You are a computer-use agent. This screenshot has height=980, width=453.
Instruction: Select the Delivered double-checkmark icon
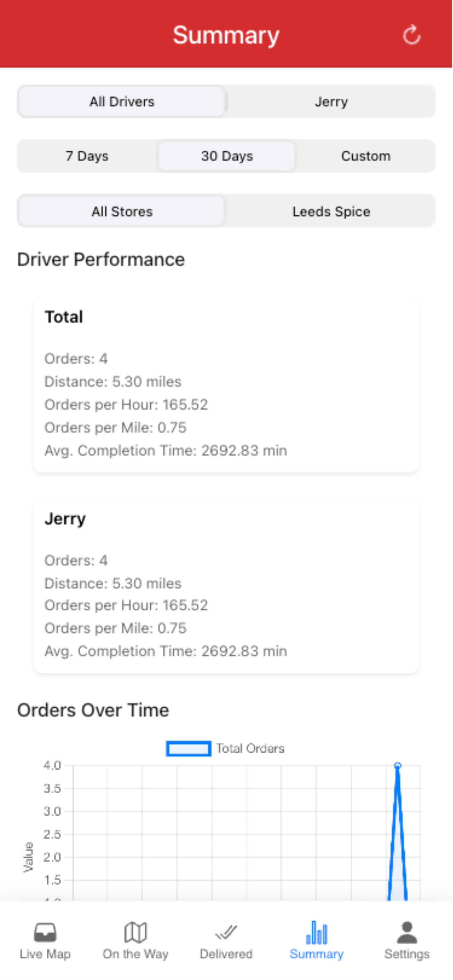pos(226,933)
